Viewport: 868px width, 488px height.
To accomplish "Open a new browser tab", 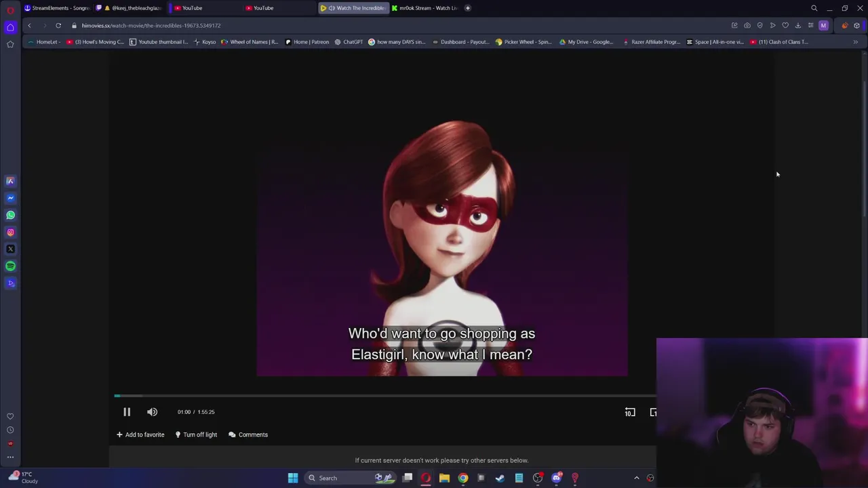I will pyautogui.click(x=468, y=8).
